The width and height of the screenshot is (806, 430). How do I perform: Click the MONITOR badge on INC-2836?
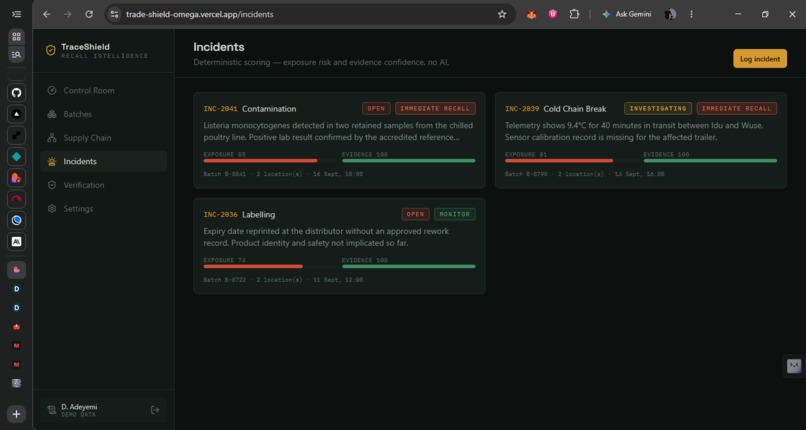point(455,214)
